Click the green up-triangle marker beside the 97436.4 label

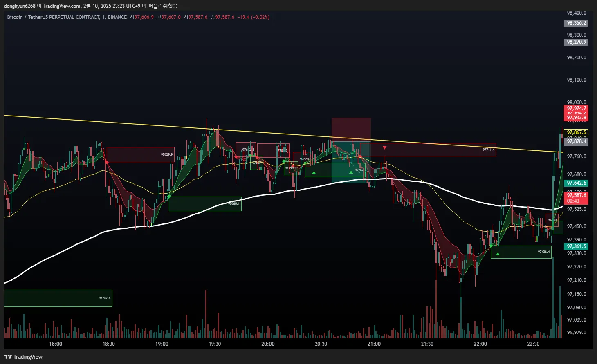click(x=498, y=254)
